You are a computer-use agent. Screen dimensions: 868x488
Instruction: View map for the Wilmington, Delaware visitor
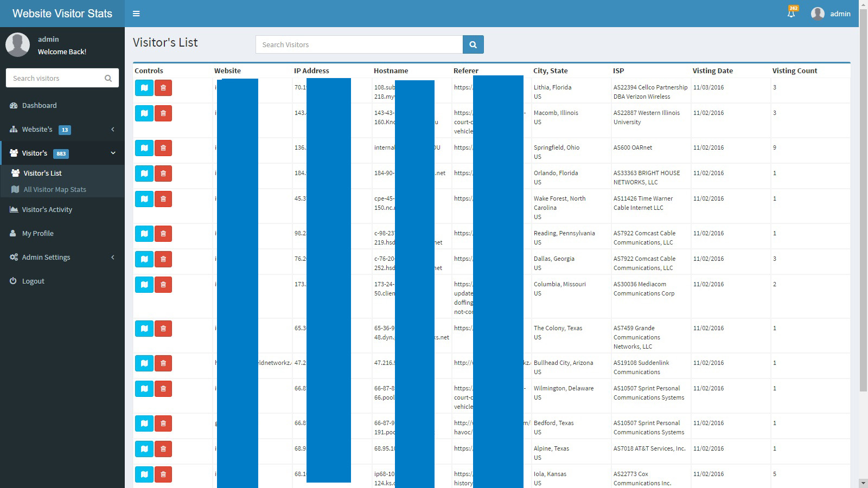144,388
